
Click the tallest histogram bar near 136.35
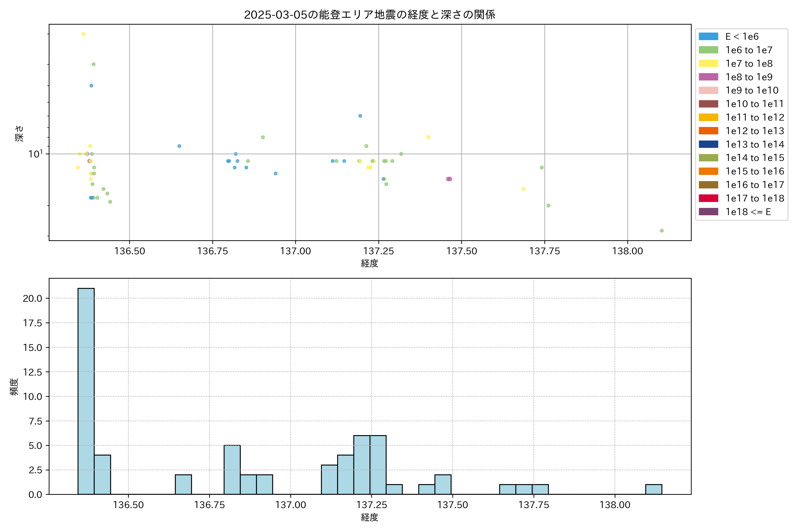(86, 390)
